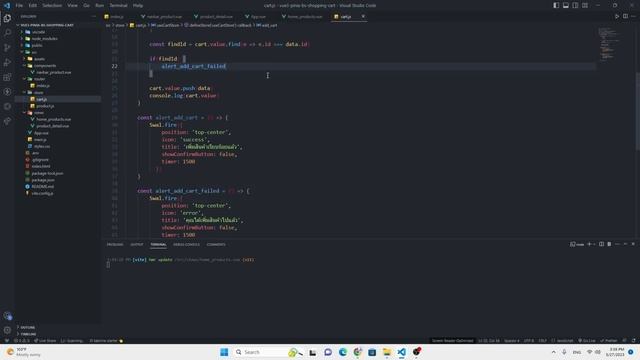Kill the terminal with trash icon
640x360 pixels.
(609, 244)
